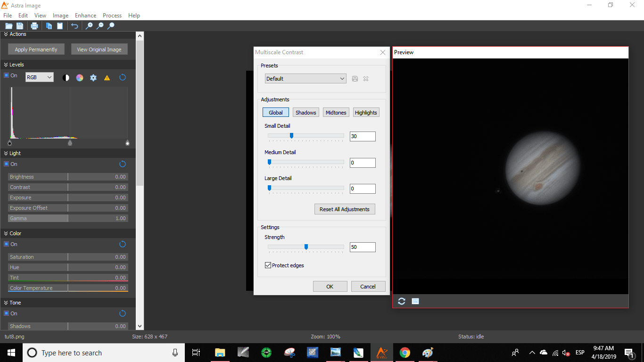Refresh the preview with the circular arrows icon
Screen dimensions: 644x362
402,301
